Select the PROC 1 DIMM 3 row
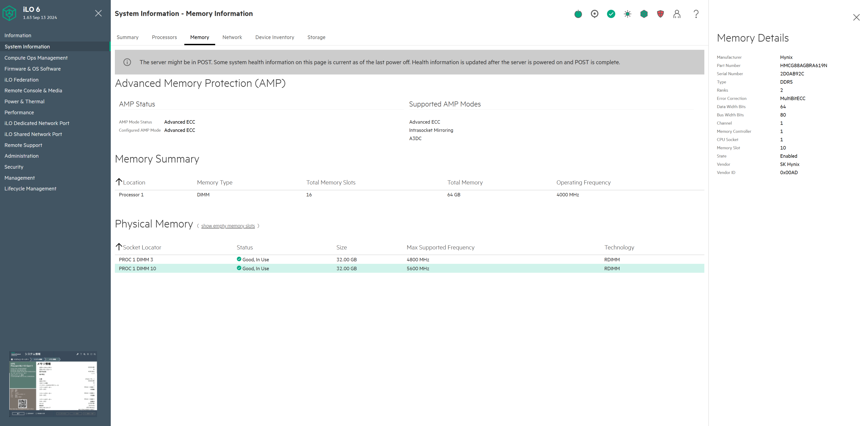 (409, 259)
